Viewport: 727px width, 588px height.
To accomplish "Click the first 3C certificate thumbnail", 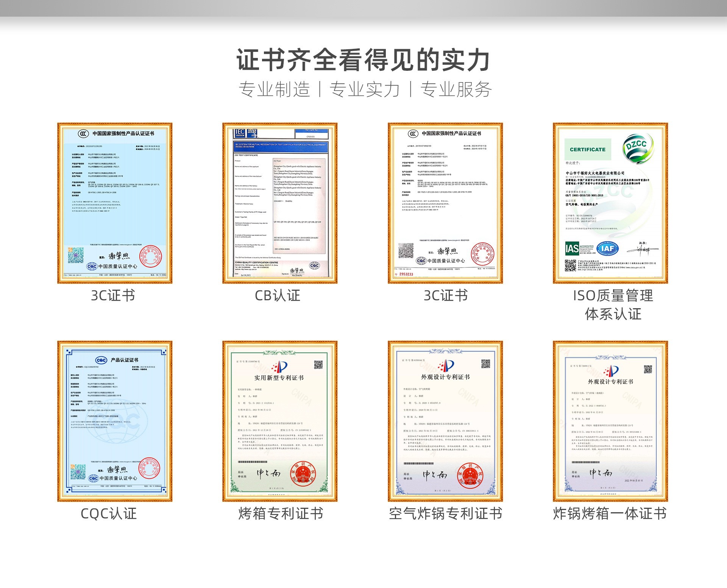I will click(115, 203).
